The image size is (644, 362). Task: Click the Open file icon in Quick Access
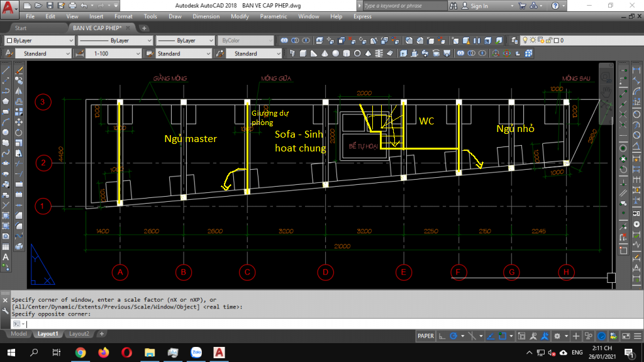(x=38, y=6)
